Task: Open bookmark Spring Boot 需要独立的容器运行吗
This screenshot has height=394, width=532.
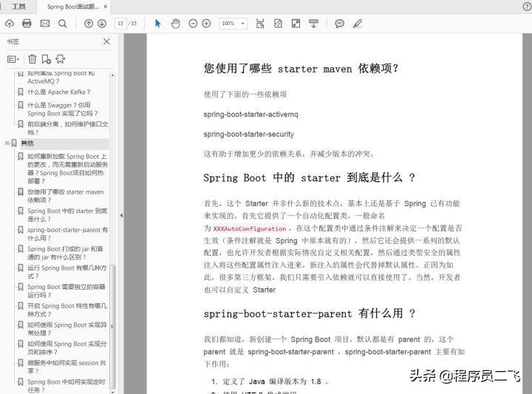Action: coord(66,291)
